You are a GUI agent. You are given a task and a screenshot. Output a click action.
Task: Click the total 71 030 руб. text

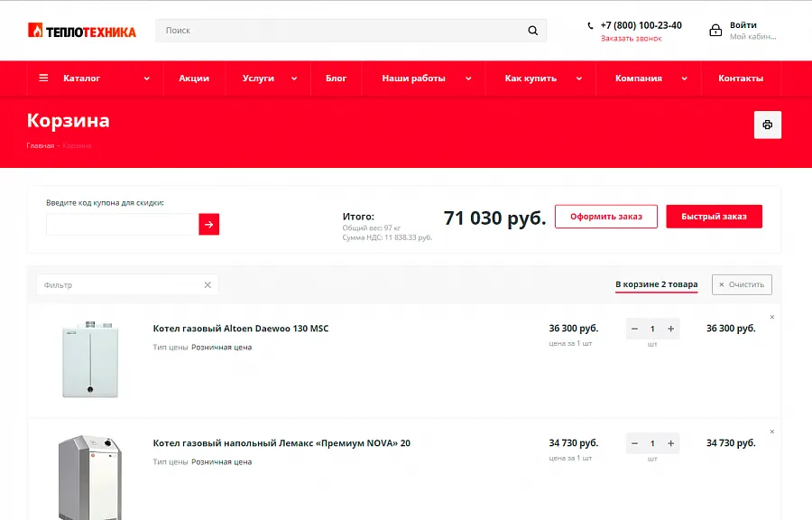tap(494, 218)
